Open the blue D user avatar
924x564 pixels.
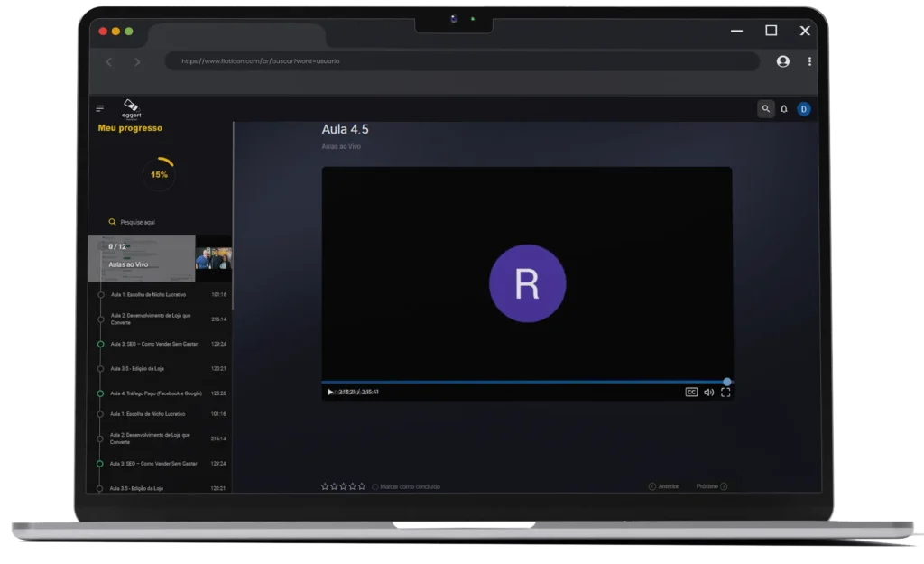[x=803, y=109]
